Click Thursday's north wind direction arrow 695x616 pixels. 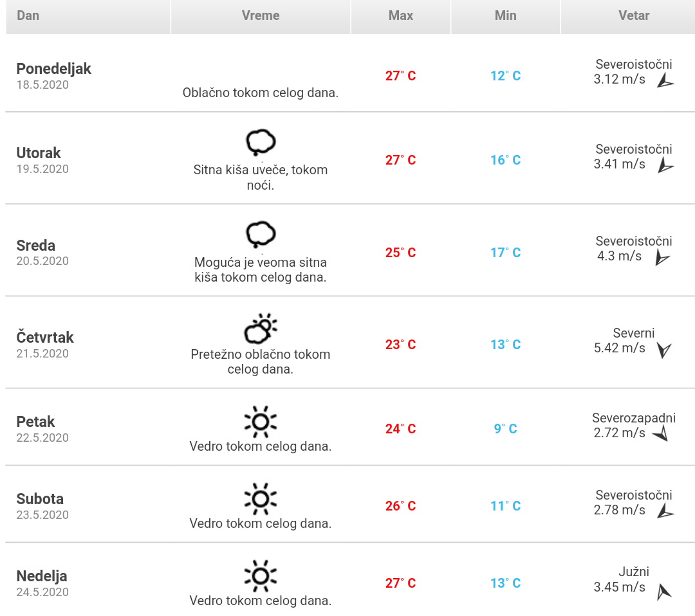(x=664, y=350)
